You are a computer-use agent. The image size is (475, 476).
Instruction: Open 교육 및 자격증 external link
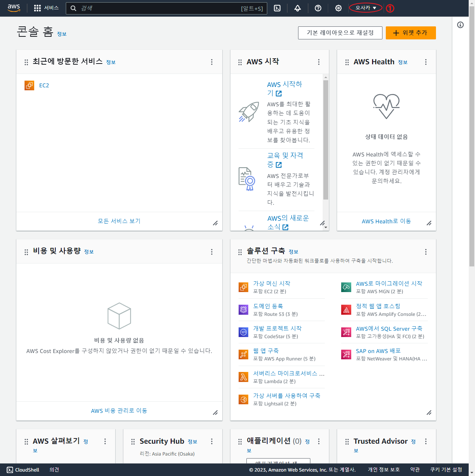pyautogui.click(x=285, y=160)
